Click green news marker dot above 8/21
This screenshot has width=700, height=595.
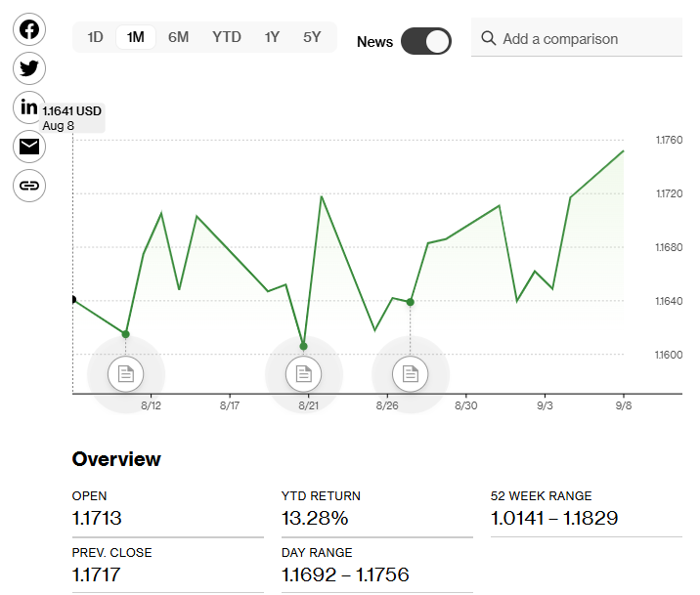click(x=303, y=346)
